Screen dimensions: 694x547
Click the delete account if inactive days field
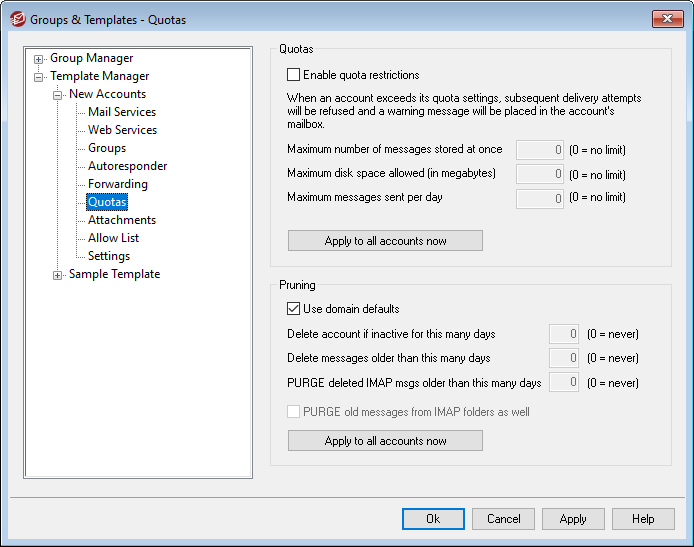point(564,334)
